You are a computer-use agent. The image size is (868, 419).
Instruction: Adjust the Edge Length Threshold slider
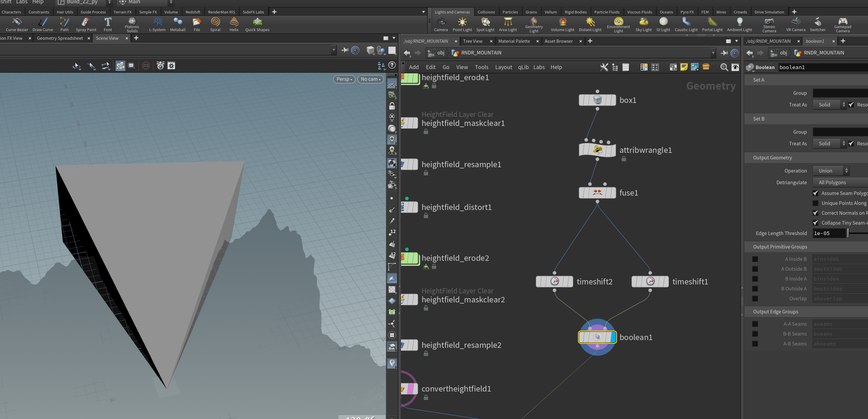858,233
